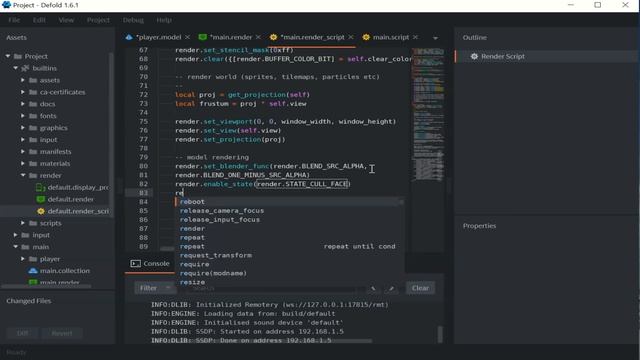
Task: Click the fonts folder icon
Action: coord(33,116)
